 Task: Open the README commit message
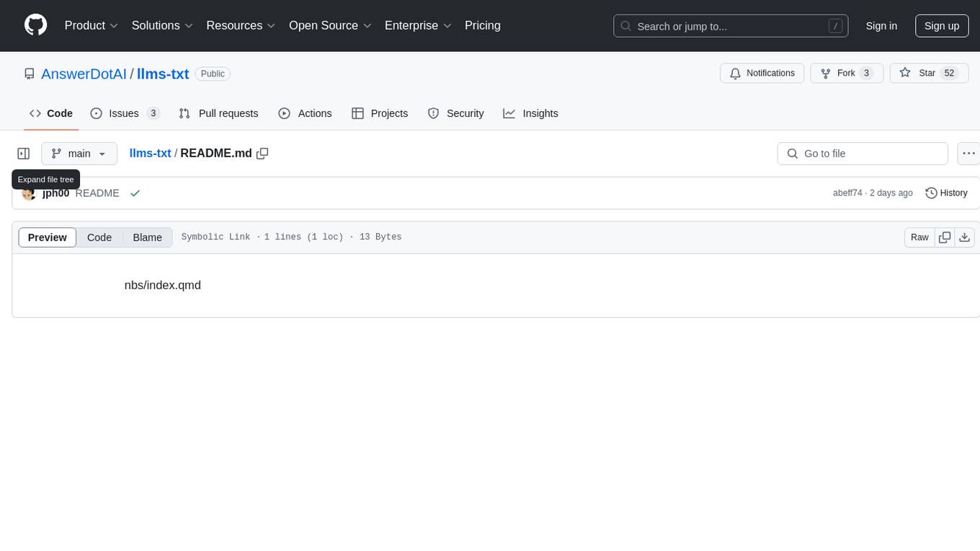[x=97, y=193]
